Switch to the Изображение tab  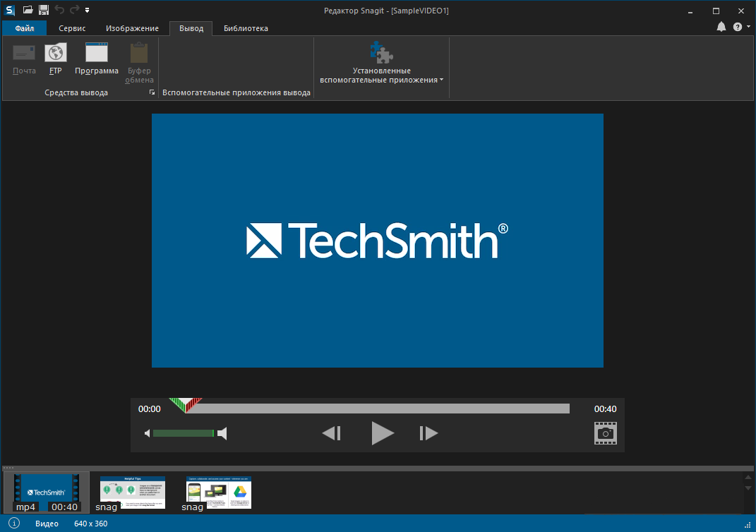pyautogui.click(x=132, y=28)
